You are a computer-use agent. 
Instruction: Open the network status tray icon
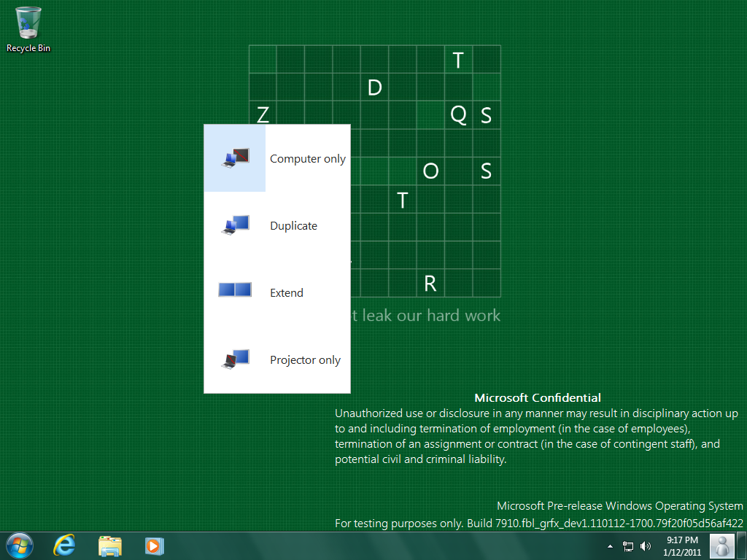pos(628,546)
